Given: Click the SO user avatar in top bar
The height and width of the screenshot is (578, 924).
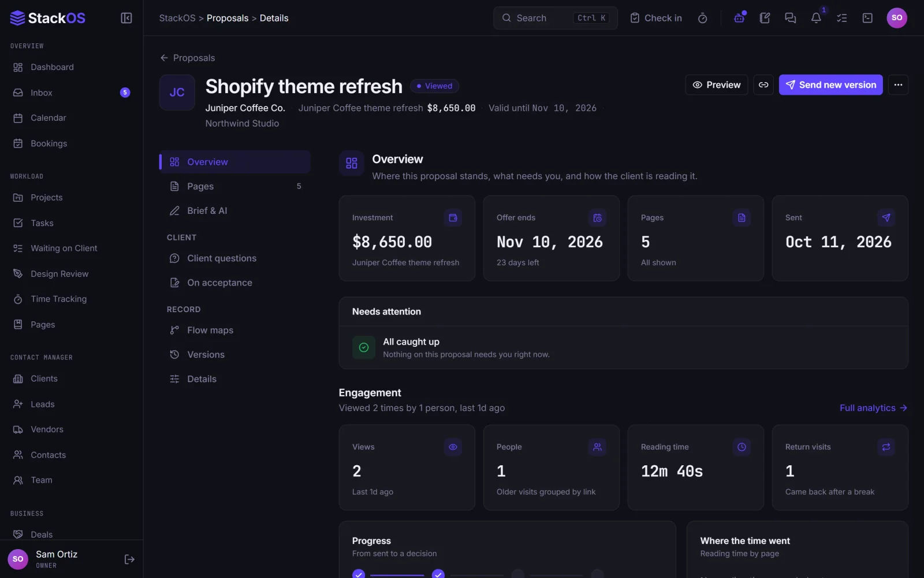Looking at the screenshot, I should click(x=897, y=18).
